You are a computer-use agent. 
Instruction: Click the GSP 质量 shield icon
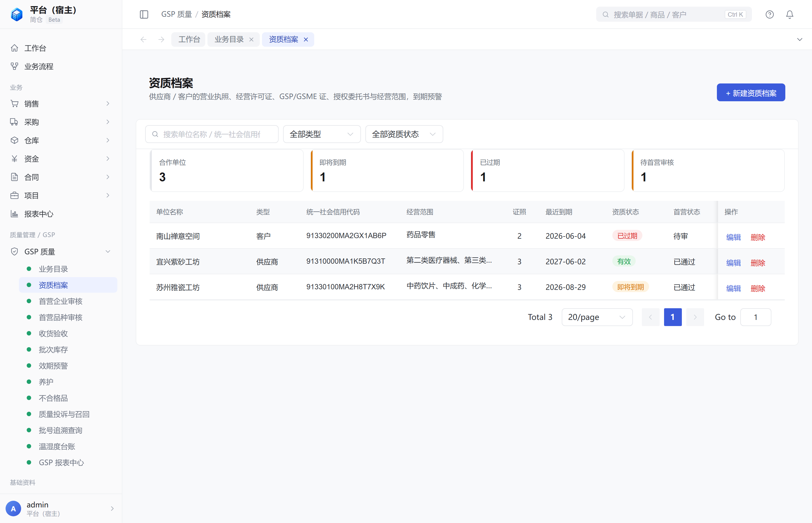pyautogui.click(x=14, y=251)
